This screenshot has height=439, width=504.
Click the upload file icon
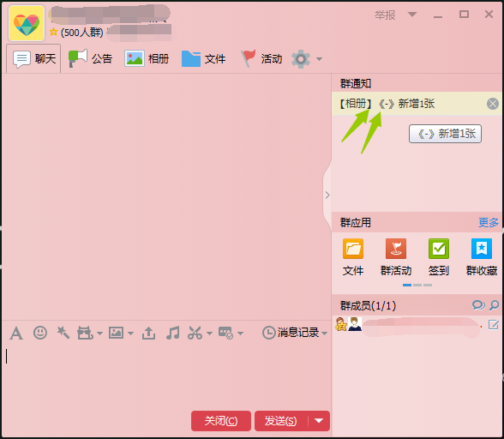coord(148,333)
